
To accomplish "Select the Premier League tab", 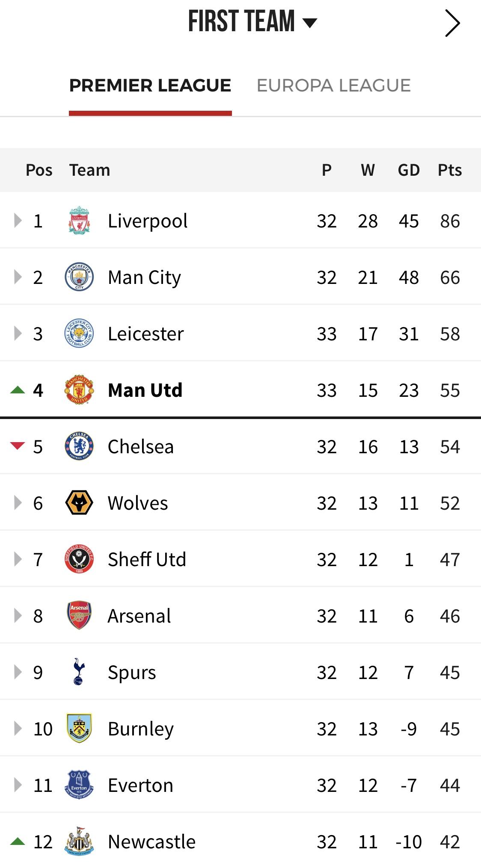I will pos(150,86).
